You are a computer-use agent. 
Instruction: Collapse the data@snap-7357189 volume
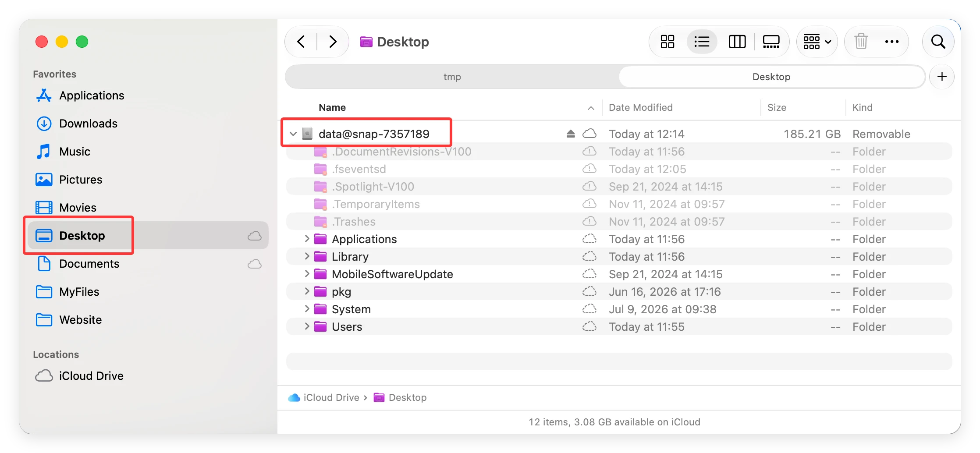tap(293, 134)
